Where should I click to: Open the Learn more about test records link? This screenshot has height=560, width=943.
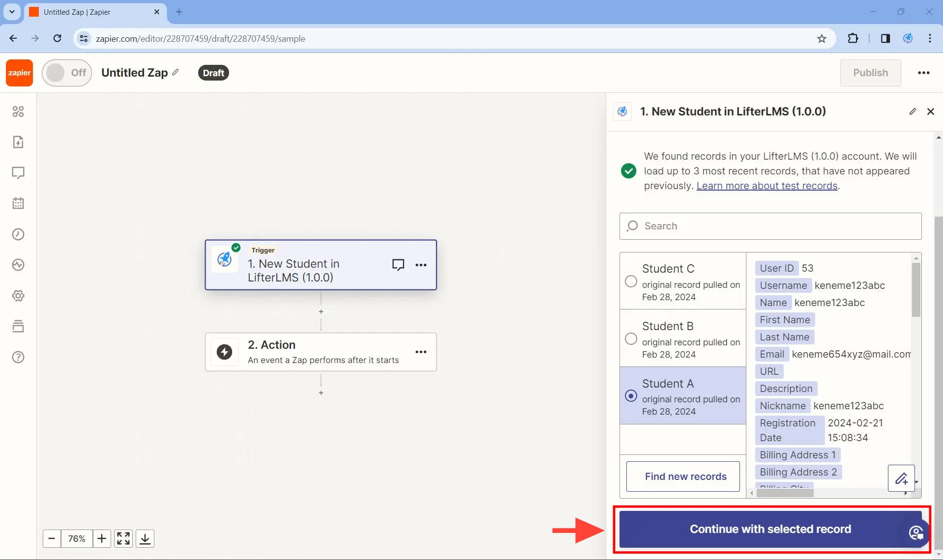[x=766, y=186]
